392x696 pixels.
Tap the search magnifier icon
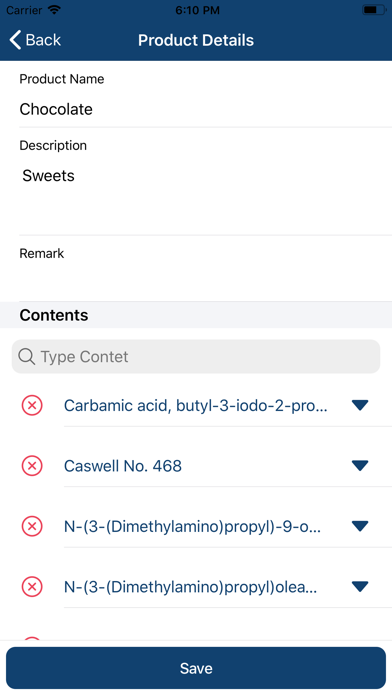tap(27, 356)
